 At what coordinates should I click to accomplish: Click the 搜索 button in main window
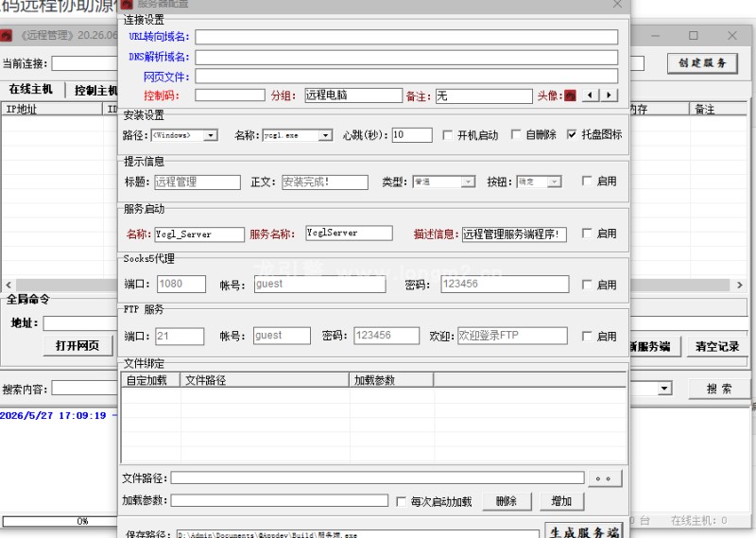719,389
